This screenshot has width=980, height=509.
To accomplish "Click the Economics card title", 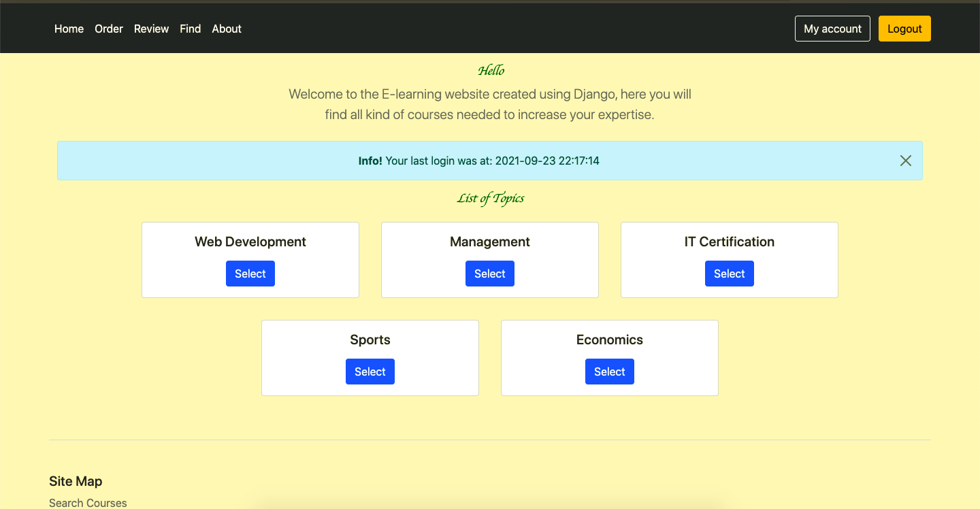I will click(x=609, y=340).
